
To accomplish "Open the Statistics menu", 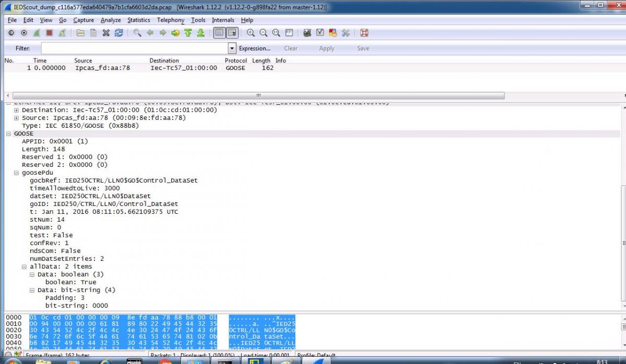I will point(139,20).
